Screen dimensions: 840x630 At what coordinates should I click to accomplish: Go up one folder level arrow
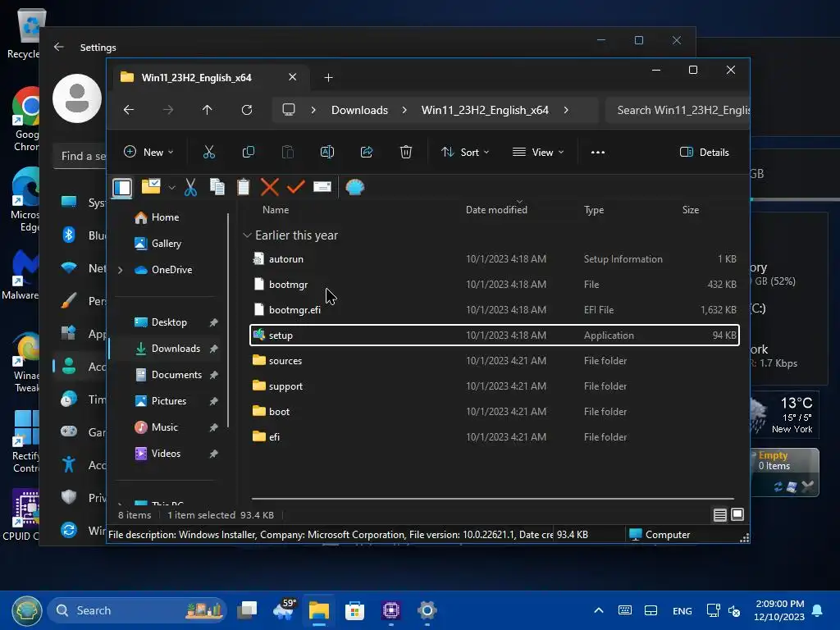(208, 110)
